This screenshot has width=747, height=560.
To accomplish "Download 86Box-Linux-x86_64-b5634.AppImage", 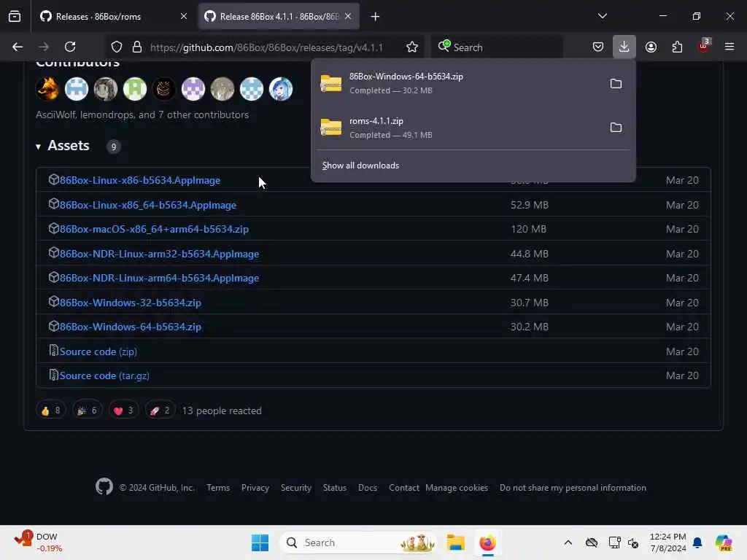I will click(147, 205).
